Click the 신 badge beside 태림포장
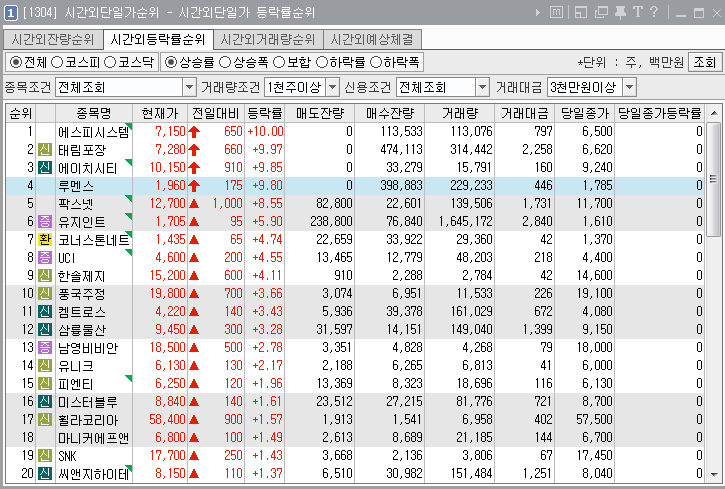725x489 pixels. (x=45, y=150)
